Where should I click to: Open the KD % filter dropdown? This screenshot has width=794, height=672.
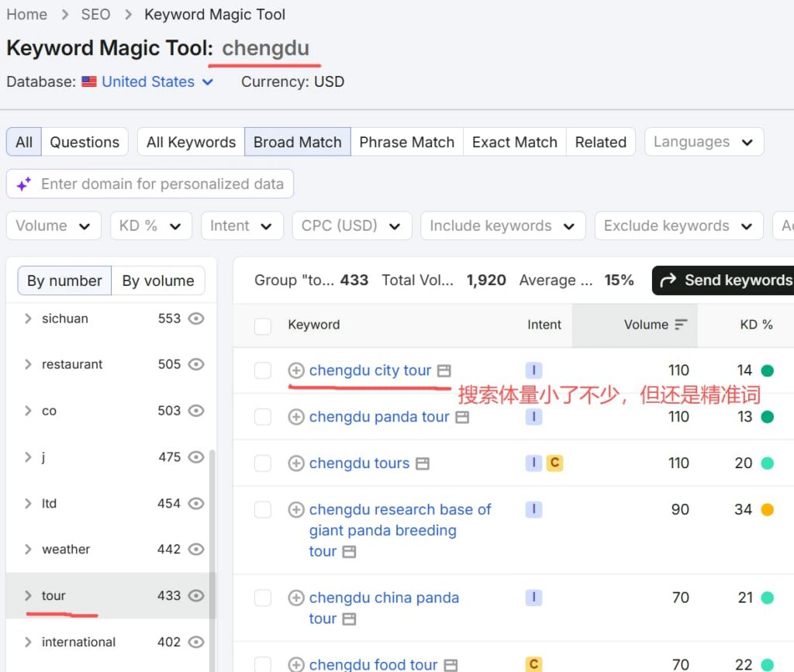(151, 226)
